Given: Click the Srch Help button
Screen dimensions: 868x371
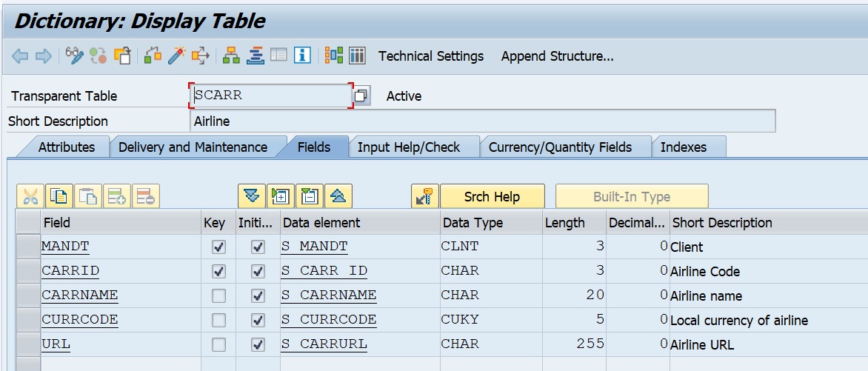Looking at the screenshot, I should (x=492, y=196).
